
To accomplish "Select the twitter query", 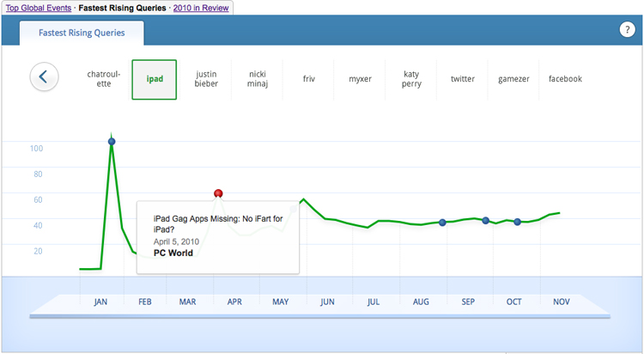I will tap(462, 79).
